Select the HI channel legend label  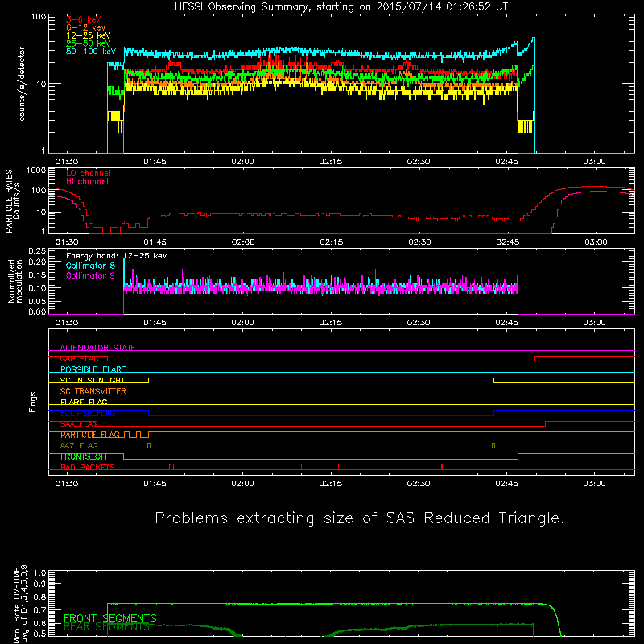point(88,182)
